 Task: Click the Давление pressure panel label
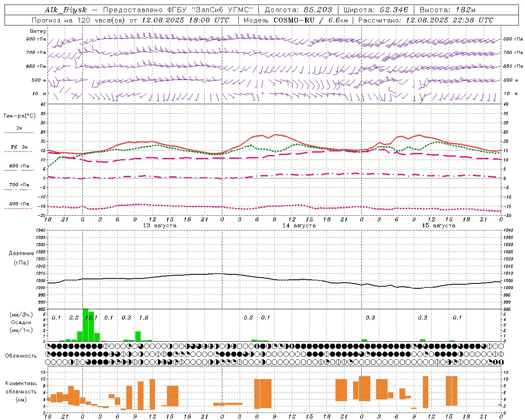pos(21,253)
